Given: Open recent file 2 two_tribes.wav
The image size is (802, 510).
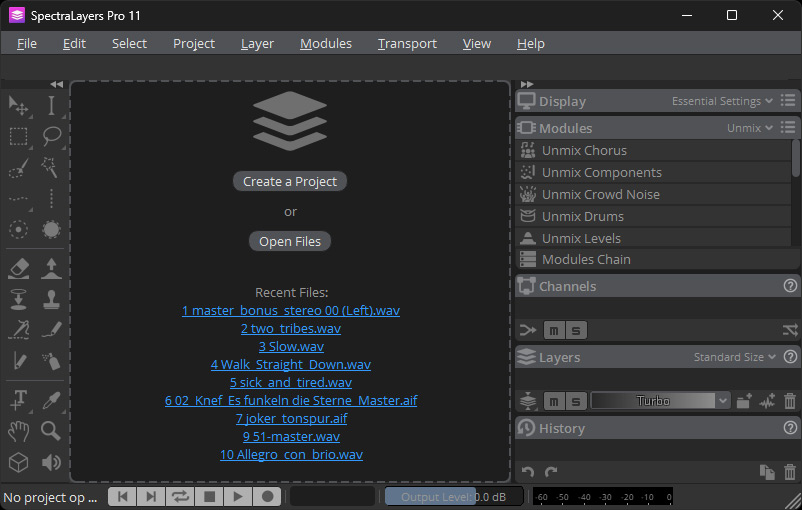Looking at the screenshot, I should pos(290,328).
